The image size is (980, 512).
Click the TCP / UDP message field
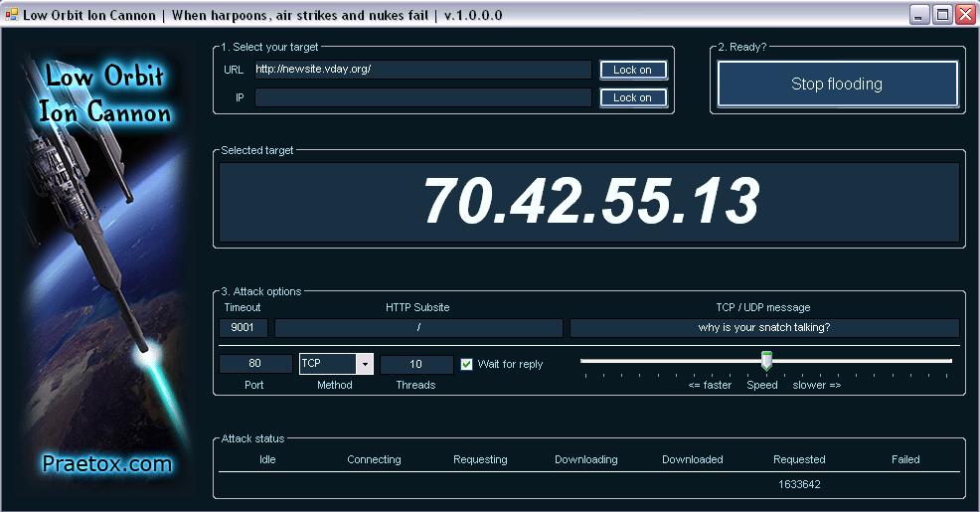coord(764,327)
